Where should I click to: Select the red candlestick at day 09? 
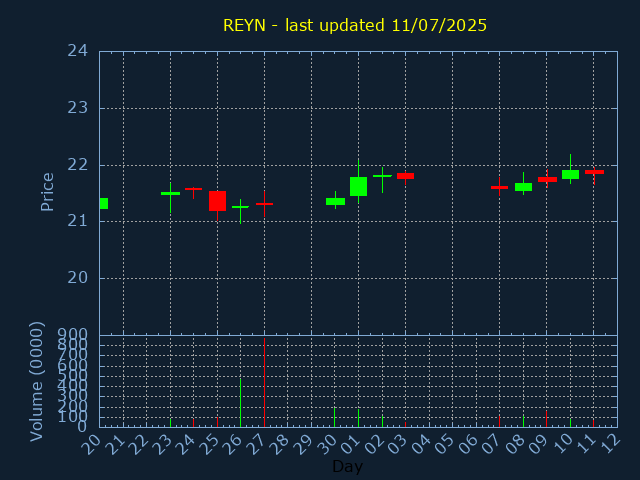547,179
